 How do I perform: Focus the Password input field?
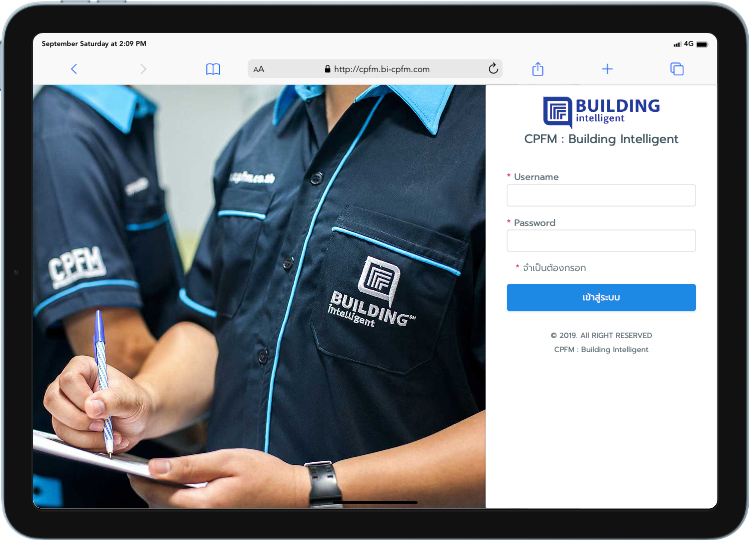click(x=601, y=241)
